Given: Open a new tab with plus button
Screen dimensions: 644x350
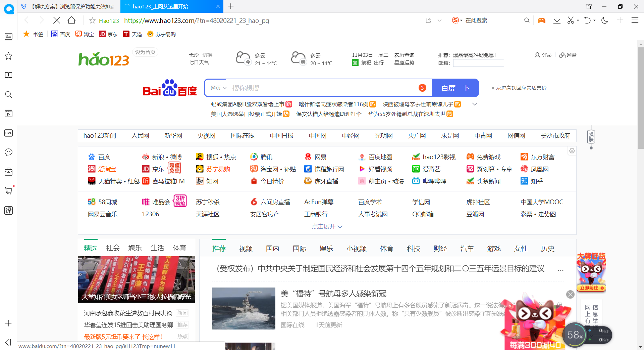Looking at the screenshot, I should pyautogui.click(x=231, y=6).
